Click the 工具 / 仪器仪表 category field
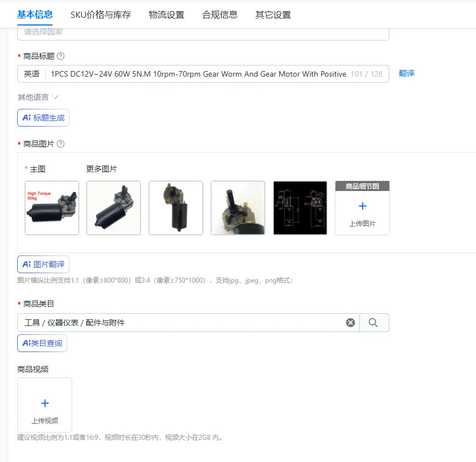Screen dimensions: 476x462 [x=188, y=323]
